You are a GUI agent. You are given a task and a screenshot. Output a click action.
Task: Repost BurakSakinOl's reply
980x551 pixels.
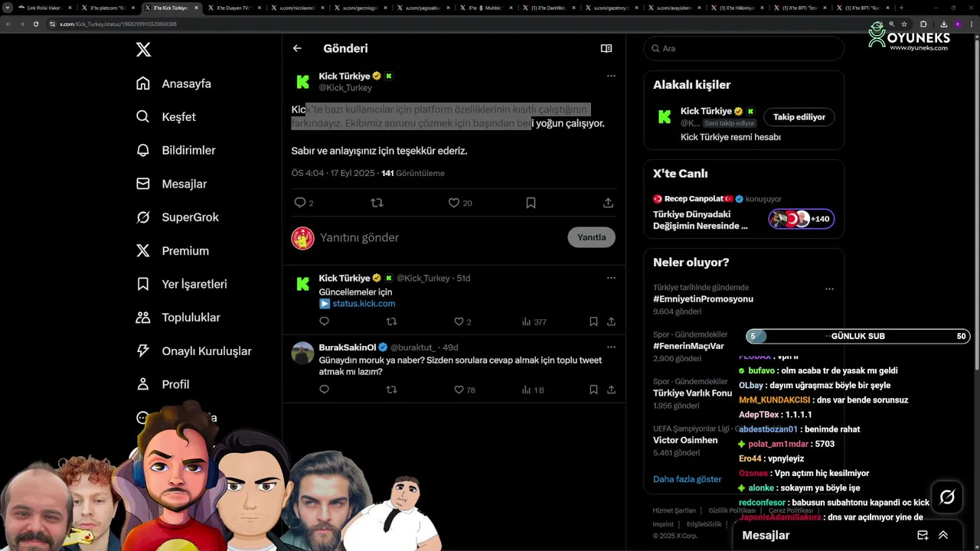[x=391, y=390]
